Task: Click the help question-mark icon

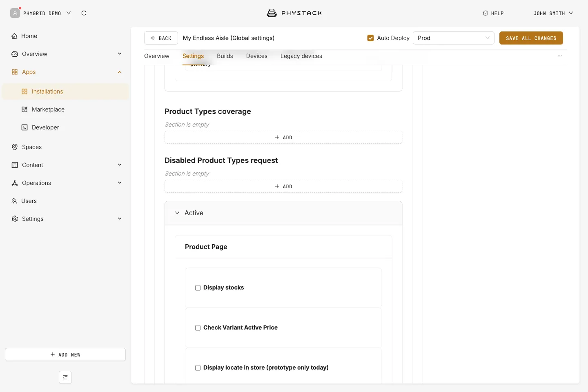Action: 486,13
